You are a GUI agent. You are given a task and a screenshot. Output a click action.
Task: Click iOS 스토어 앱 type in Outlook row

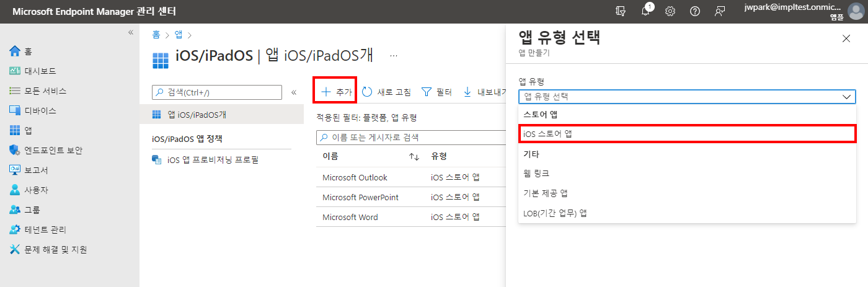(x=455, y=178)
